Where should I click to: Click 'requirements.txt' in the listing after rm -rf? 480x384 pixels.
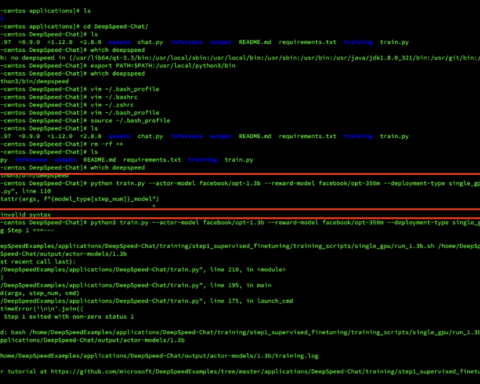(152, 160)
